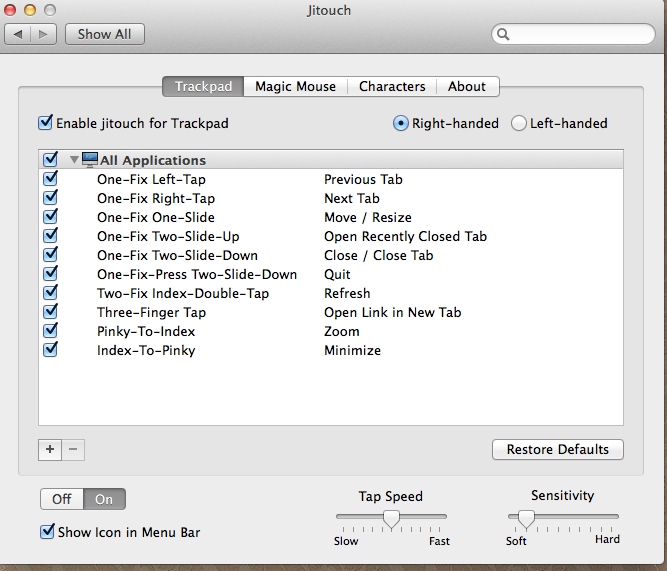Disable the Two-Fix Index-Double-Tap checkbox
Viewport: 667px width, 571px height.
(50, 292)
